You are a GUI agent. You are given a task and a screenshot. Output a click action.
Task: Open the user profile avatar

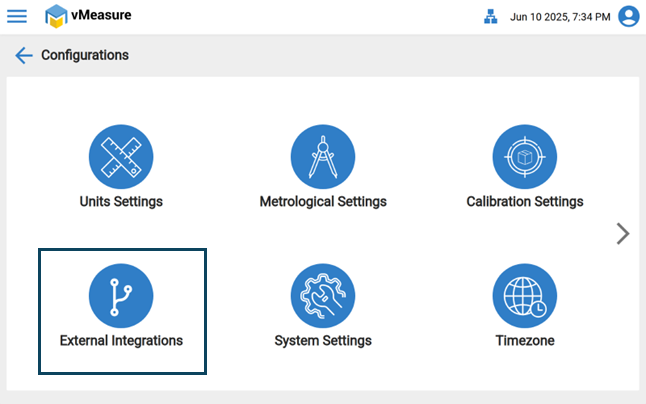point(628,17)
